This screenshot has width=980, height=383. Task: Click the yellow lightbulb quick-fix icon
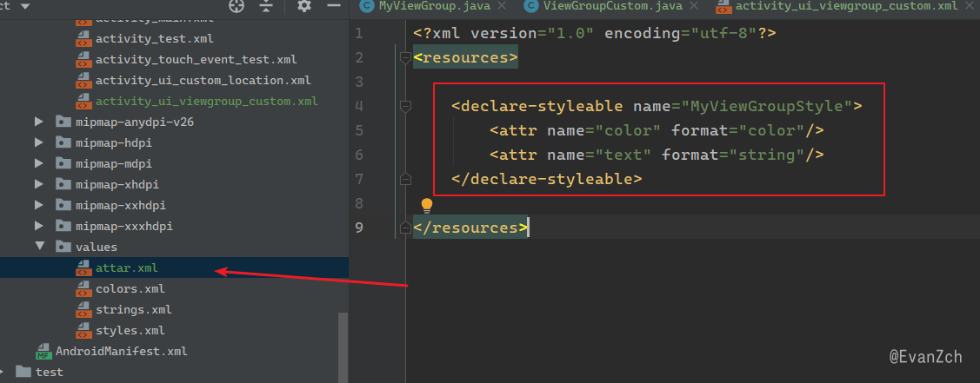point(427,205)
